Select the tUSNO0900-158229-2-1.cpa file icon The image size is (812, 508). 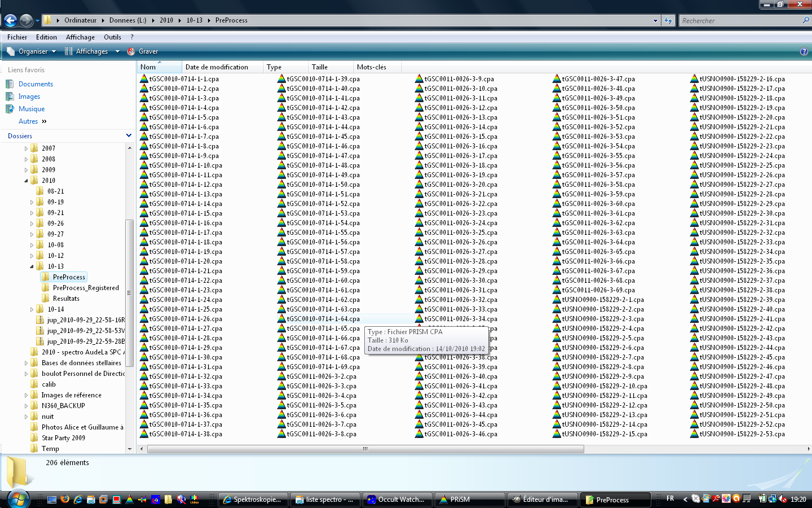point(557,300)
